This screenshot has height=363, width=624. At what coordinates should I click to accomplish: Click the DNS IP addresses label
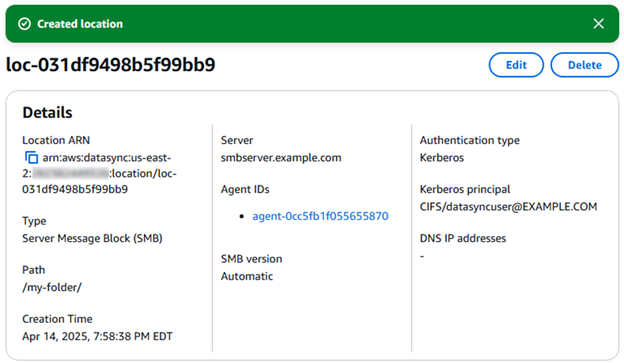(463, 238)
